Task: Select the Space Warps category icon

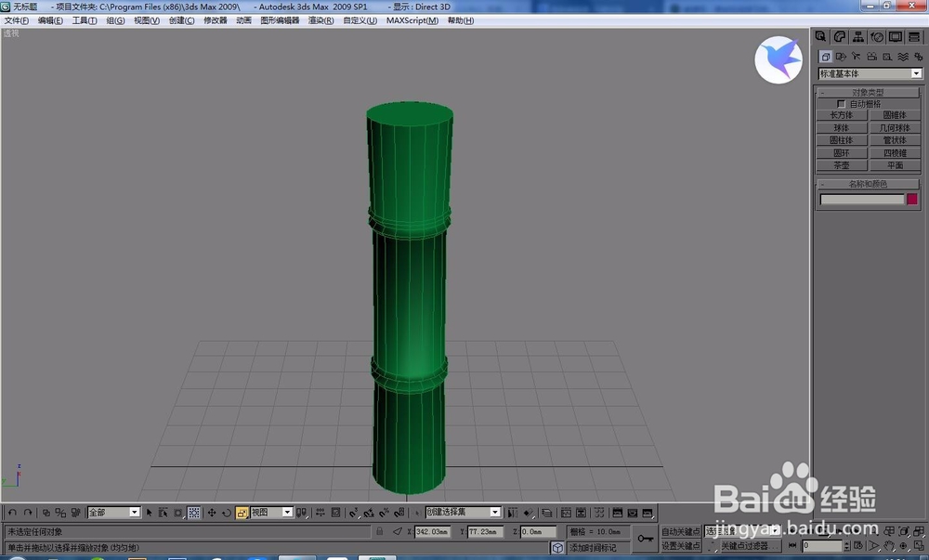Action: point(903,57)
